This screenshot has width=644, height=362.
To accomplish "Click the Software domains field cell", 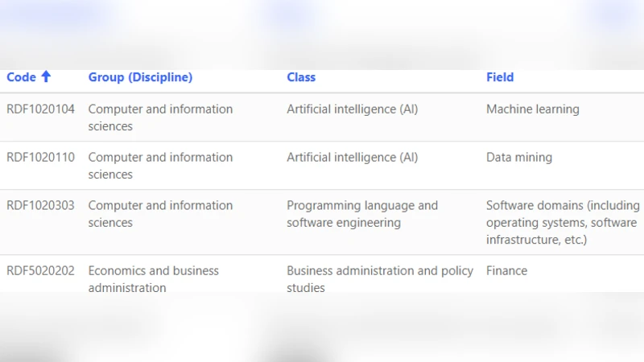I will (562, 223).
